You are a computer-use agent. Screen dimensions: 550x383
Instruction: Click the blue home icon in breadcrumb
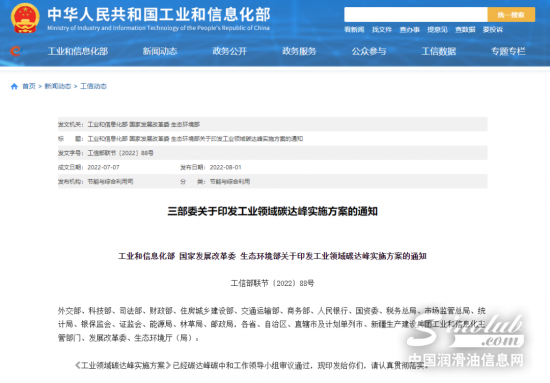coord(14,86)
